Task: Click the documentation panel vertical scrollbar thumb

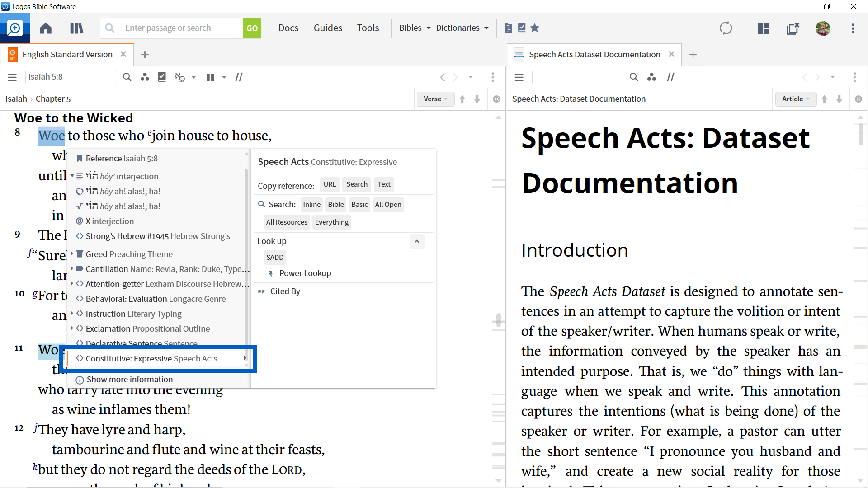Action: tap(860, 135)
